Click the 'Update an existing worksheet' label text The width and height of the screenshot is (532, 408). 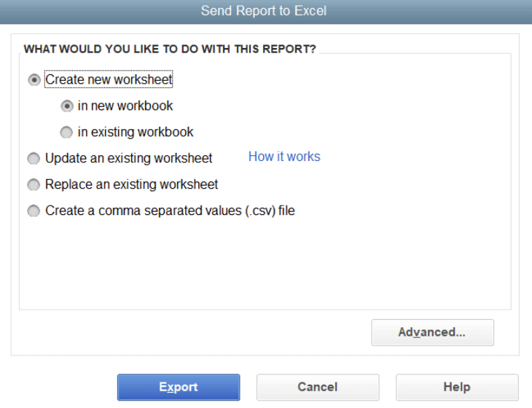point(129,158)
